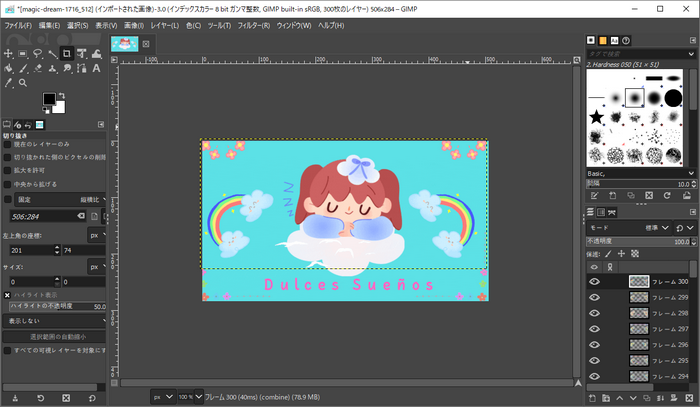Hide the フレーム 300 layer

[x=594, y=282]
